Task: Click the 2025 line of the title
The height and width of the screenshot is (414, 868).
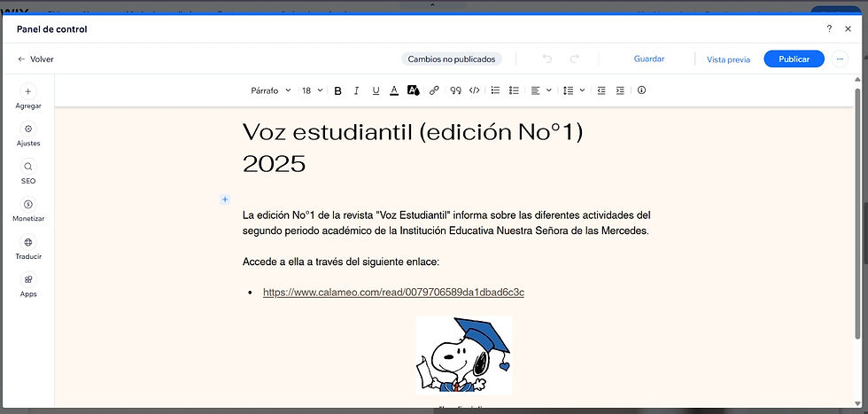Action: click(x=274, y=164)
